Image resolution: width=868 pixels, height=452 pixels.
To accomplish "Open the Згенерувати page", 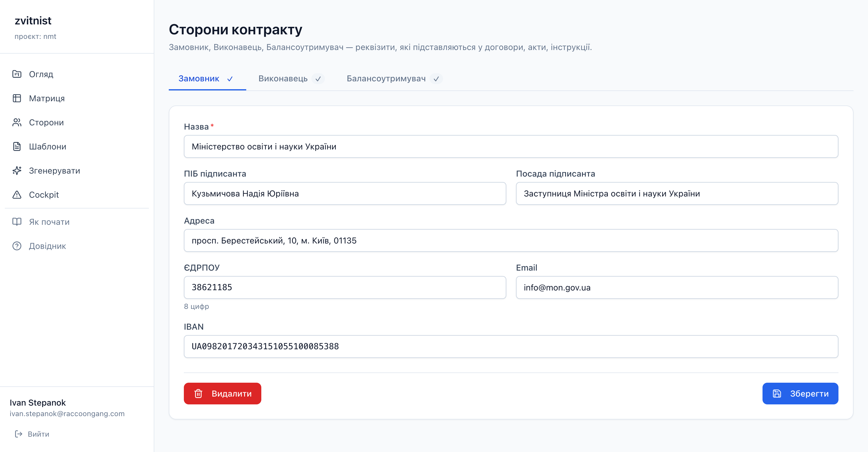I will click(x=77, y=171).
